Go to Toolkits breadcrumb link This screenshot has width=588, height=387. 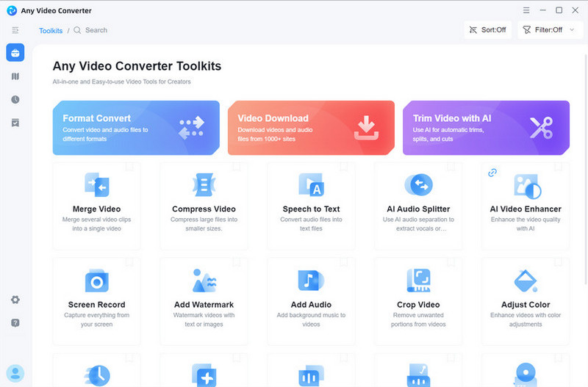click(51, 30)
